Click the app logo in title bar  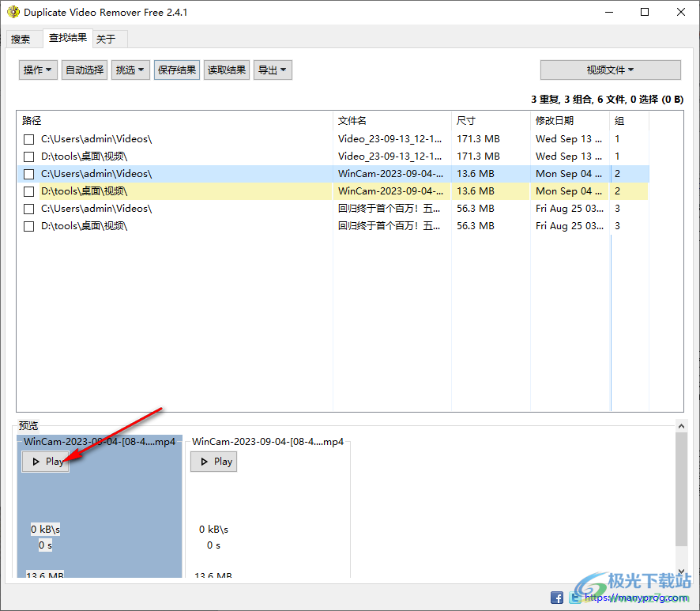(x=13, y=12)
